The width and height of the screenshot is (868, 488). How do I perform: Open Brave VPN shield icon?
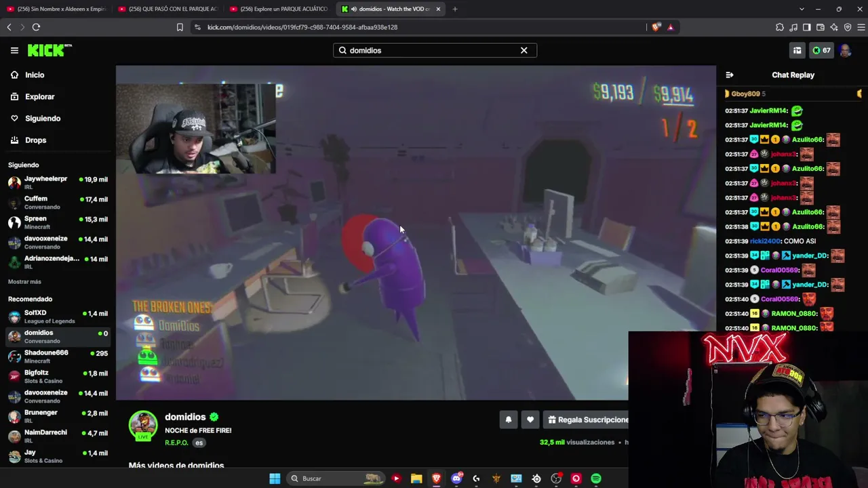click(848, 27)
